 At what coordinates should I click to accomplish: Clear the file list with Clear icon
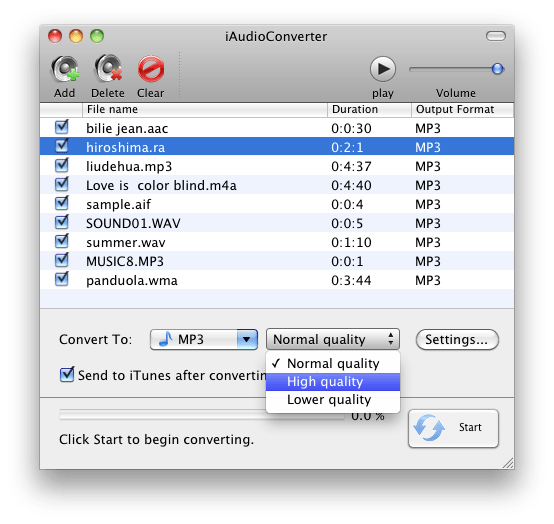tap(151, 69)
